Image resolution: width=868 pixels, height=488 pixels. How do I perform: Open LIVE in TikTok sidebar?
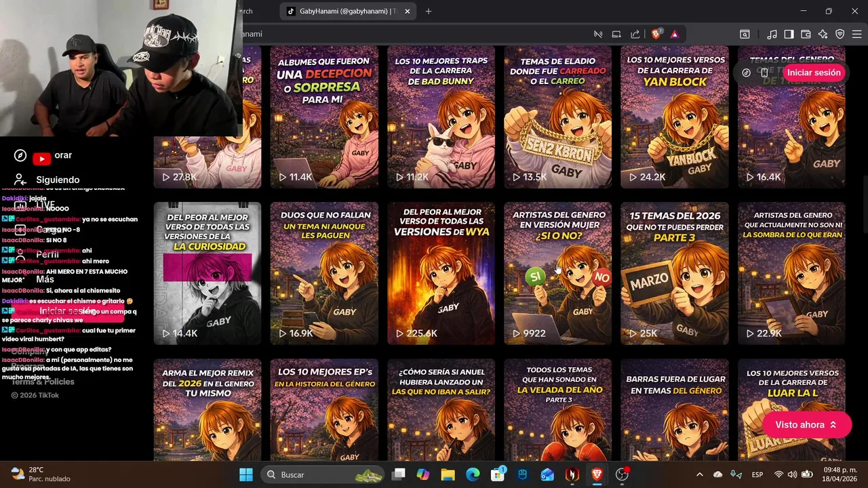pos(45,204)
